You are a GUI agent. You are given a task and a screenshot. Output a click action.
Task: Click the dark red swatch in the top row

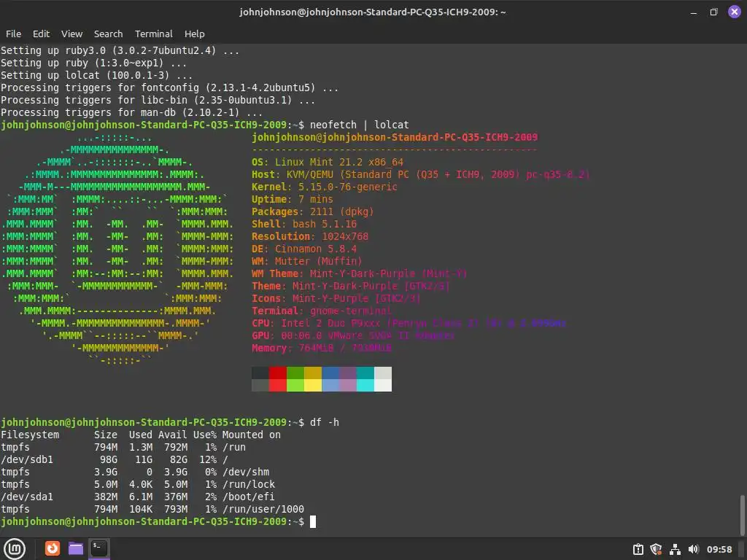pos(278,373)
